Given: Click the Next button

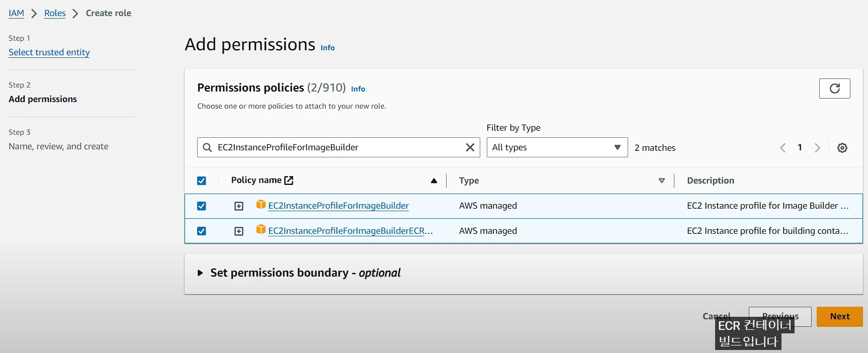Looking at the screenshot, I should click(839, 316).
